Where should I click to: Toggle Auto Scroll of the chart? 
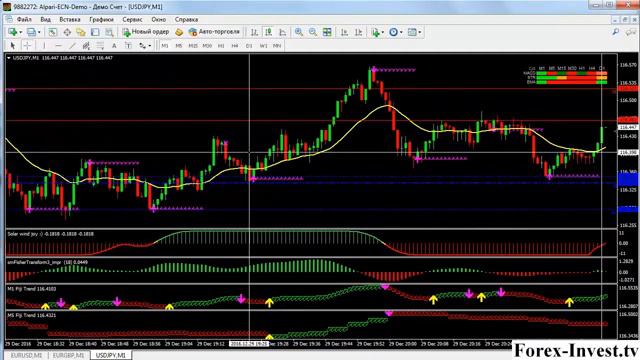point(344,32)
